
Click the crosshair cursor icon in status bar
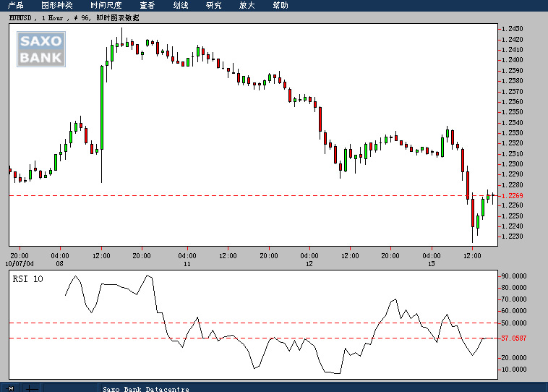click(x=31, y=388)
